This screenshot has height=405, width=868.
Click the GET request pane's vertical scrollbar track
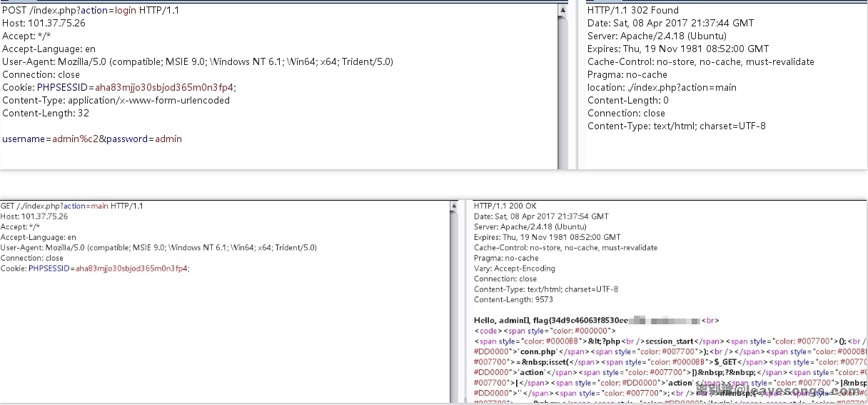pyautogui.click(x=454, y=307)
